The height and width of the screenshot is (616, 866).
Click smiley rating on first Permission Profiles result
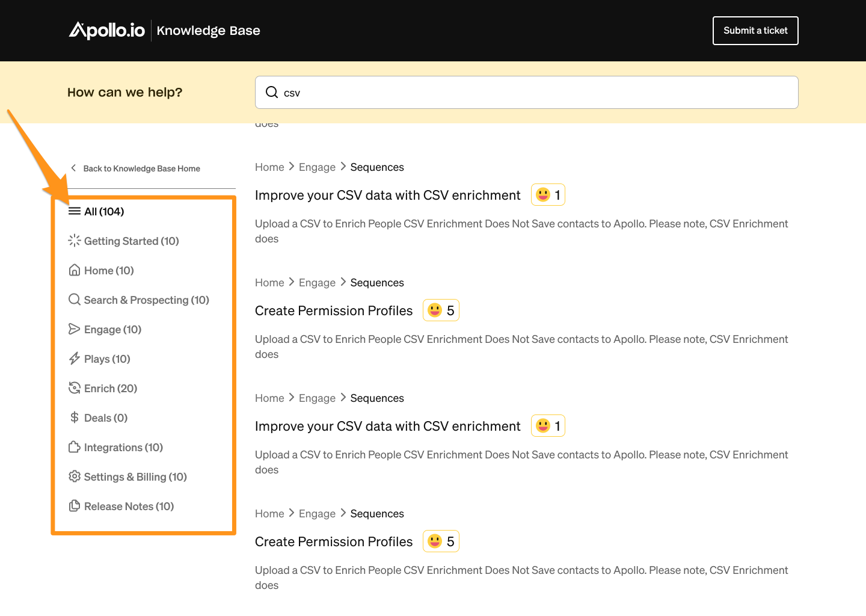tap(441, 310)
